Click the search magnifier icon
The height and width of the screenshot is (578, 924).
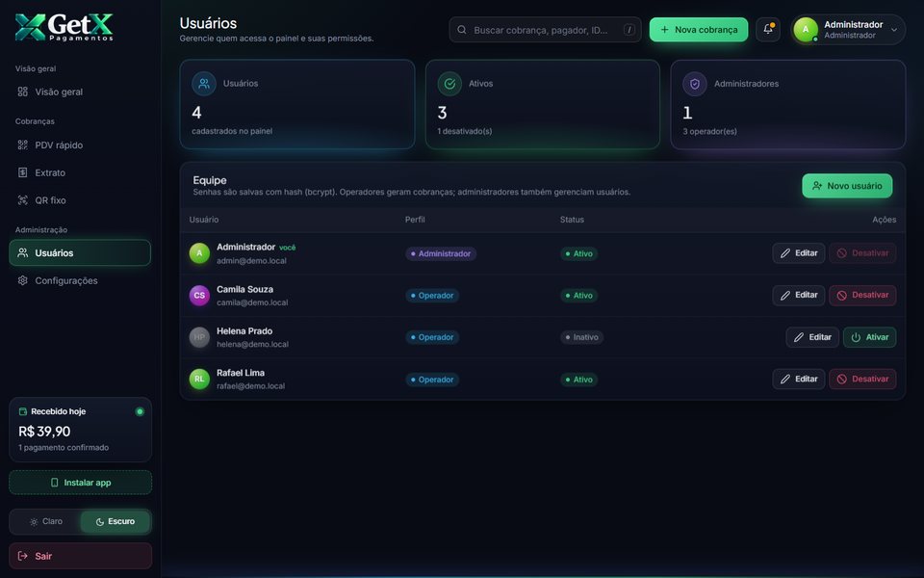tap(462, 30)
